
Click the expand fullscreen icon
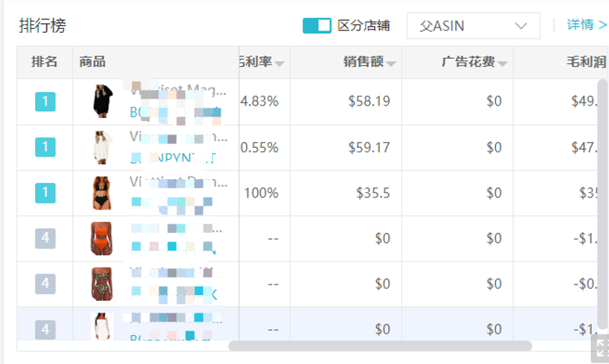click(x=601, y=348)
